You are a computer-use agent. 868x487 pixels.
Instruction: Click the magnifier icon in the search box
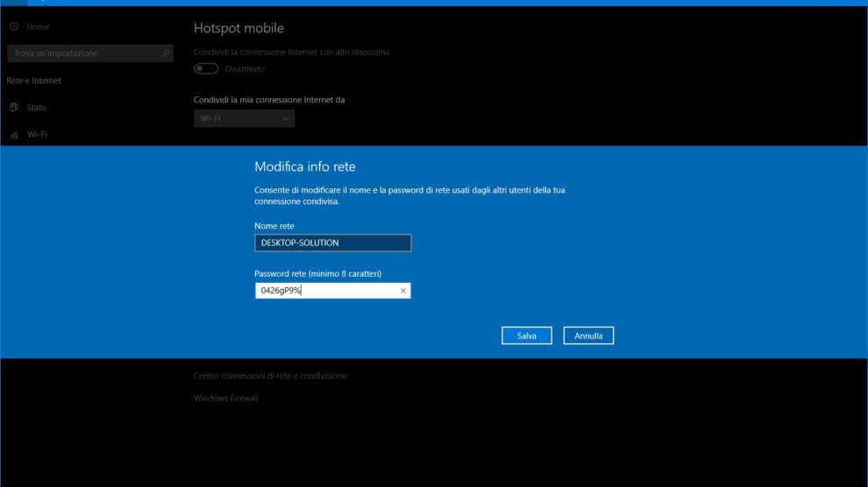[166, 53]
